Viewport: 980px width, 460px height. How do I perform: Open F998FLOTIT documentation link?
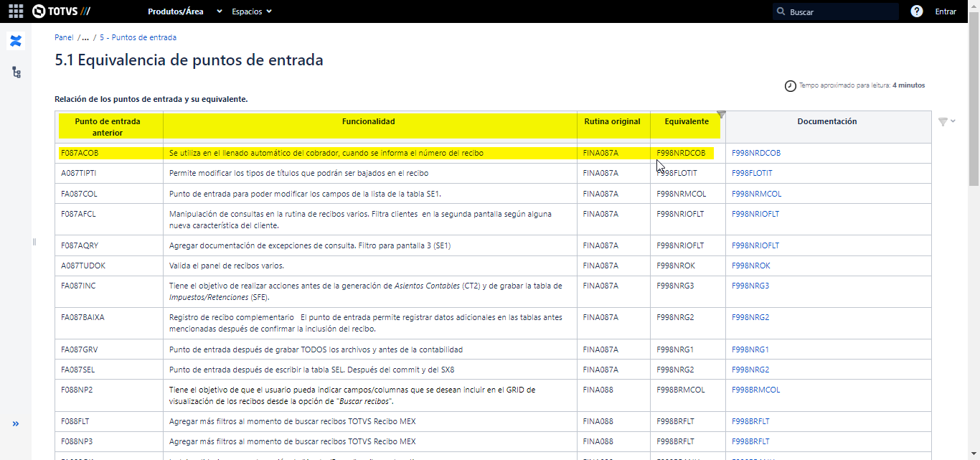[x=752, y=173]
